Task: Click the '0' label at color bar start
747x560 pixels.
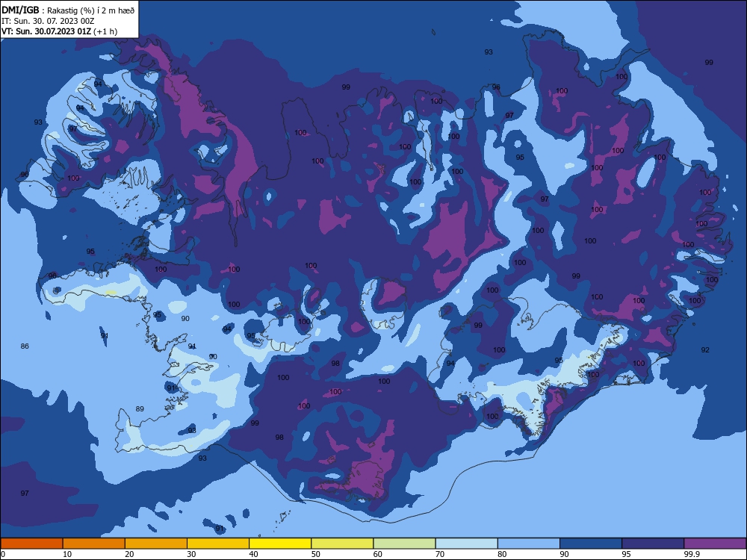Action: coord(3,554)
